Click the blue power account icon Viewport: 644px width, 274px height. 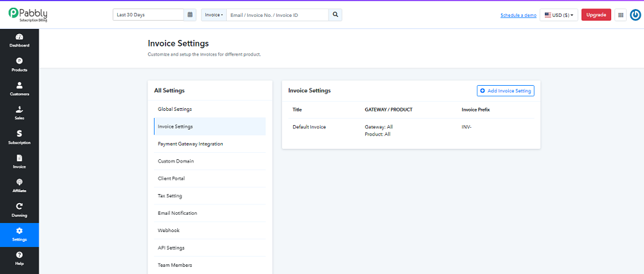point(636,15)
